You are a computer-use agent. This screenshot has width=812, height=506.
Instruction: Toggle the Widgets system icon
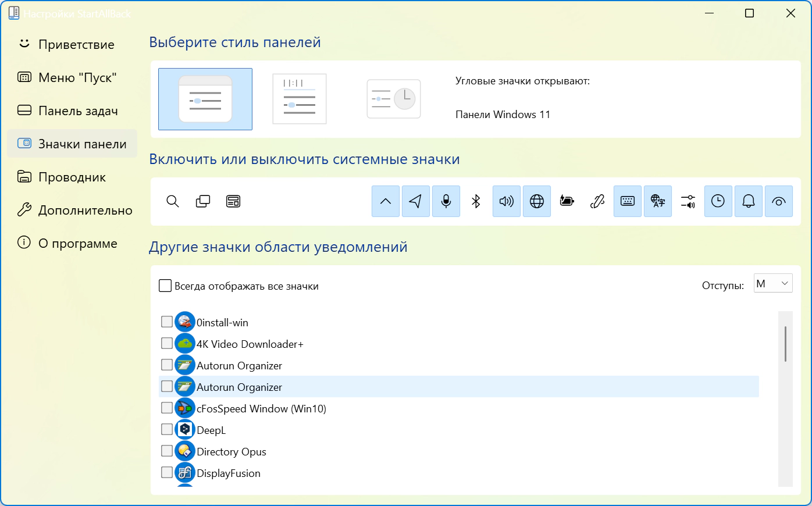tap(233, 201)
